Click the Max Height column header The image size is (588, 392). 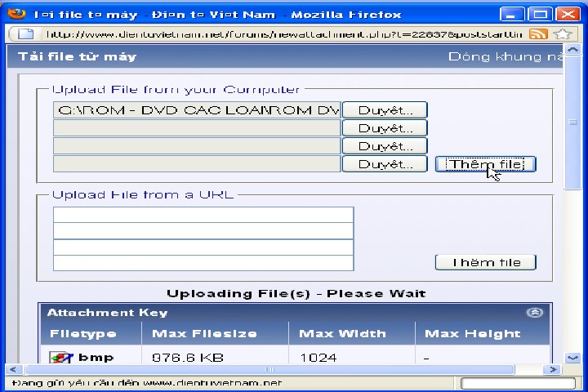(x=473, y=333)
